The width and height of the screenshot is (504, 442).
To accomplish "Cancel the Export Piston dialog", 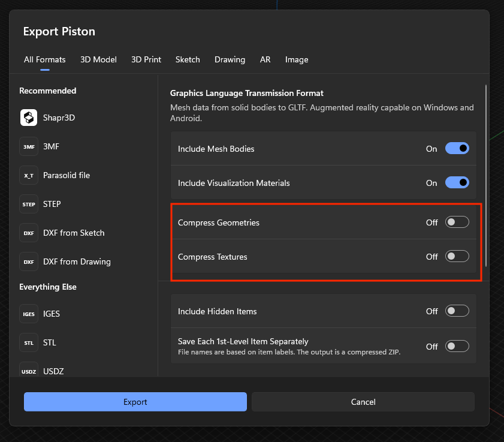I will coord(363,401).
